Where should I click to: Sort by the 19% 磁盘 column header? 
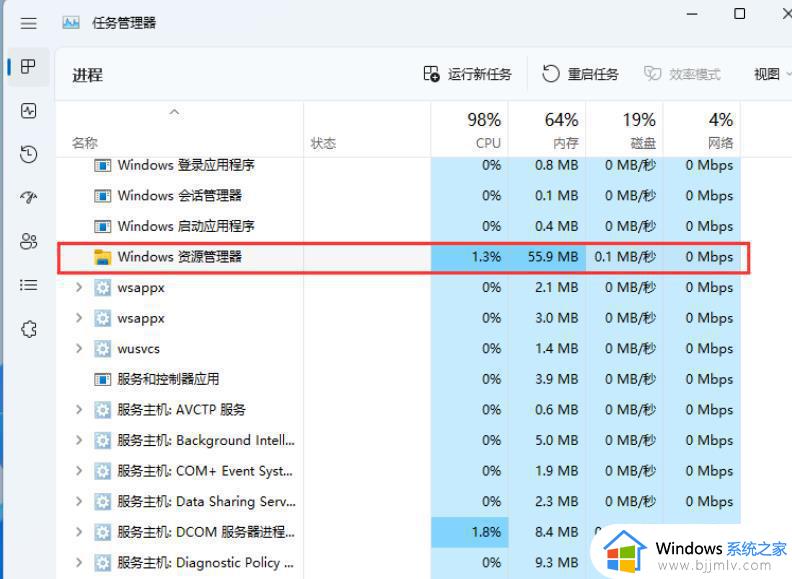coord(625,129)
